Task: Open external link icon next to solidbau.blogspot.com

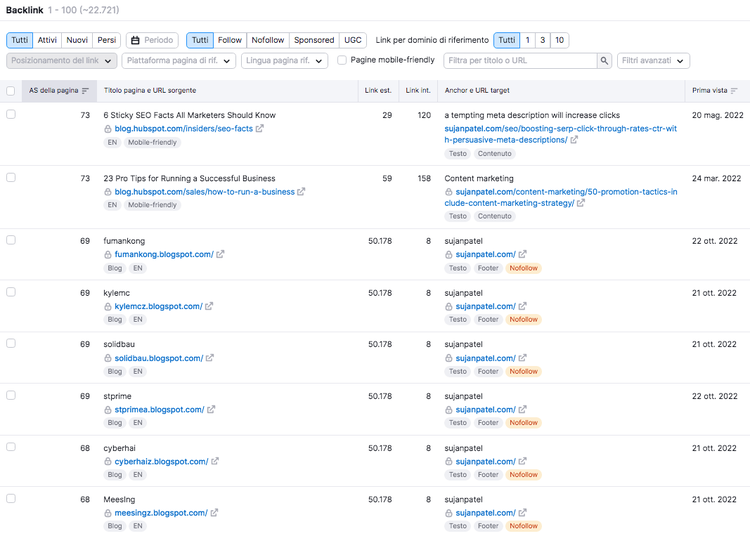Action: [x=210, y=358]
